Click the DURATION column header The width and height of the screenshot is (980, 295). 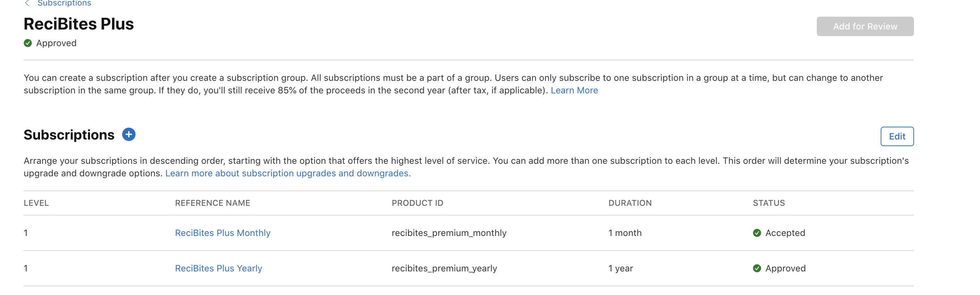coord(630,203)
